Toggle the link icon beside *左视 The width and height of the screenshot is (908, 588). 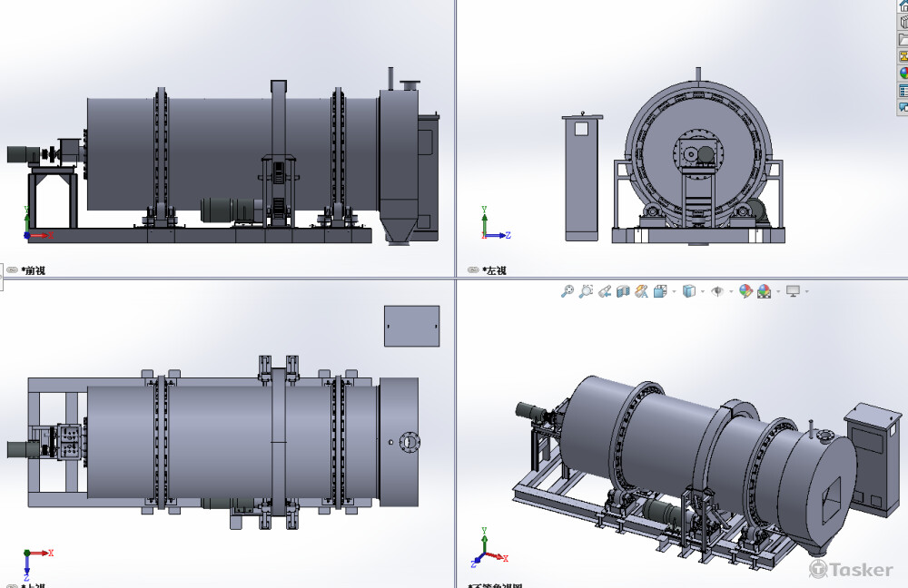(x=473, y=269)
